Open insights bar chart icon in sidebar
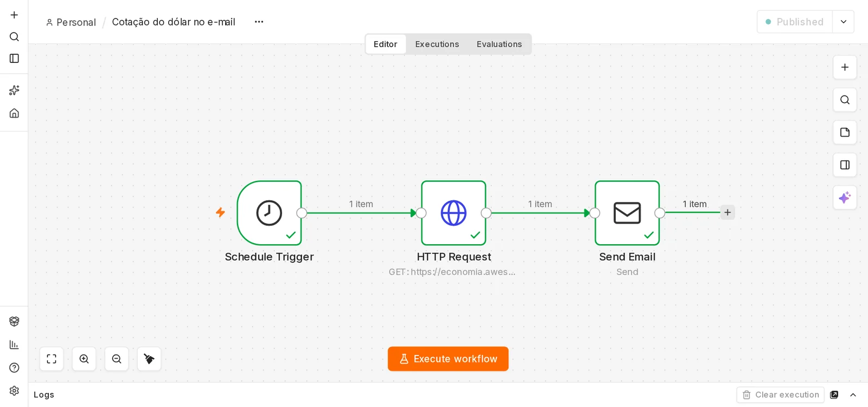 14,345
